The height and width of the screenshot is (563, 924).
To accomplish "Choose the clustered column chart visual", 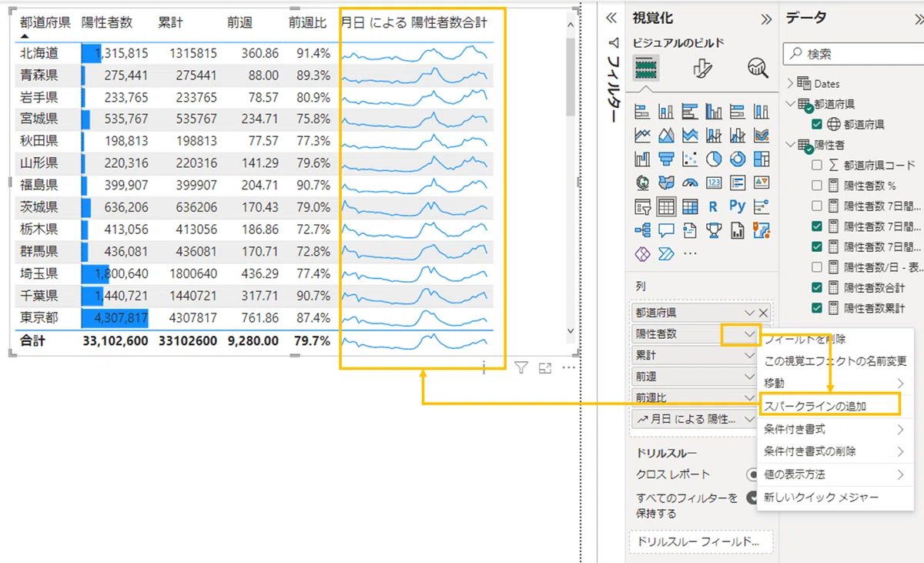I will point(714,112).
